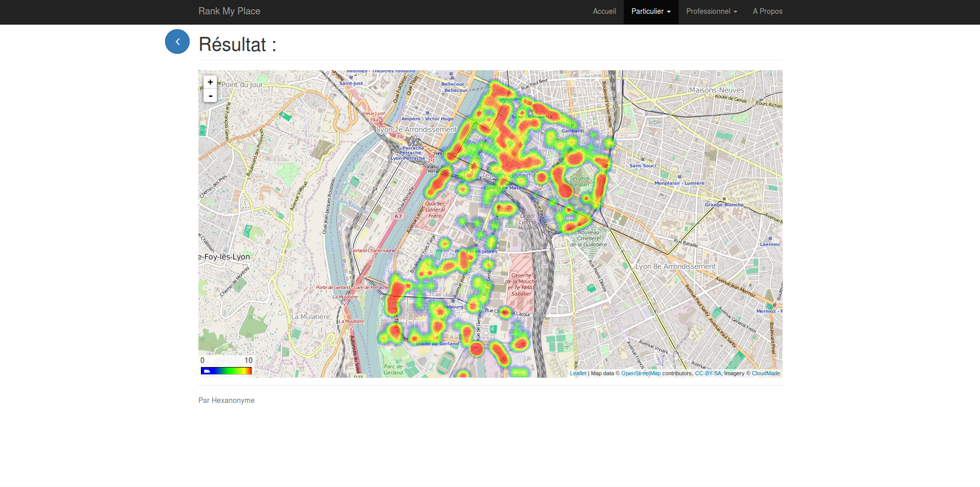Click the Ampère - Victor Hugo label
The height and width of the screenshot is (487, 980).
(427, 118)
